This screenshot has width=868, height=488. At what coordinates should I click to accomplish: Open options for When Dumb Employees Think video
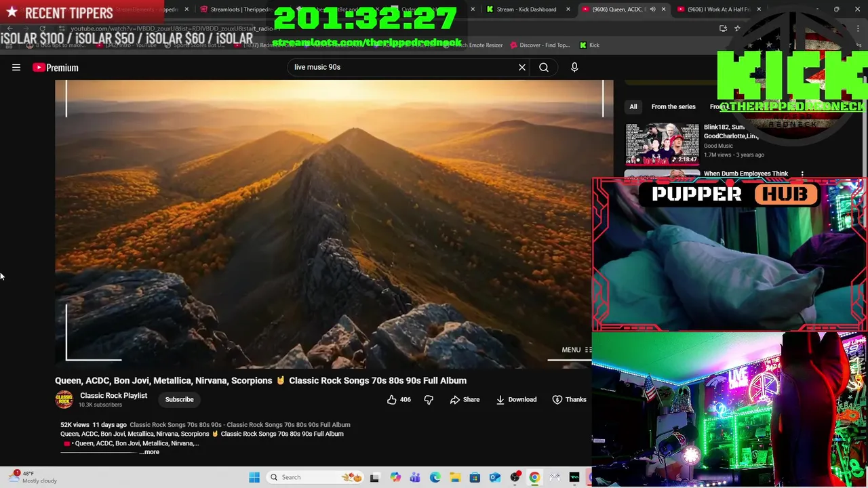pos(802,174)
